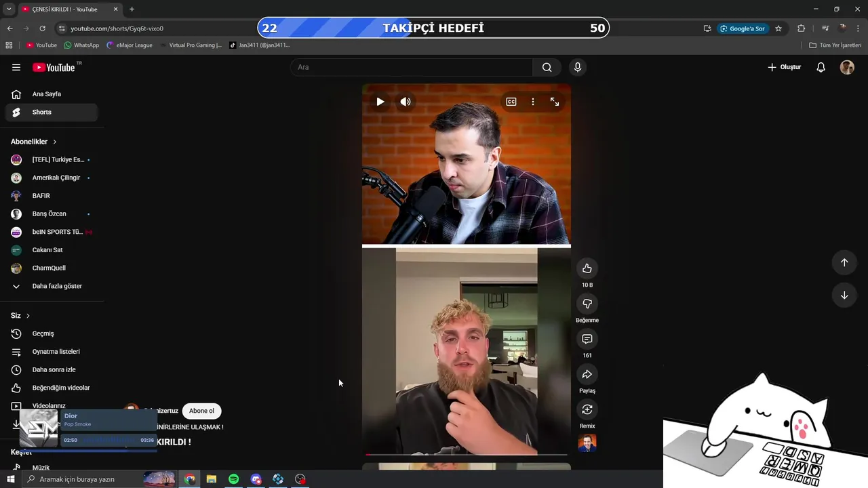Open BAFIR channel in subscriptions

[x=52, y=196]
